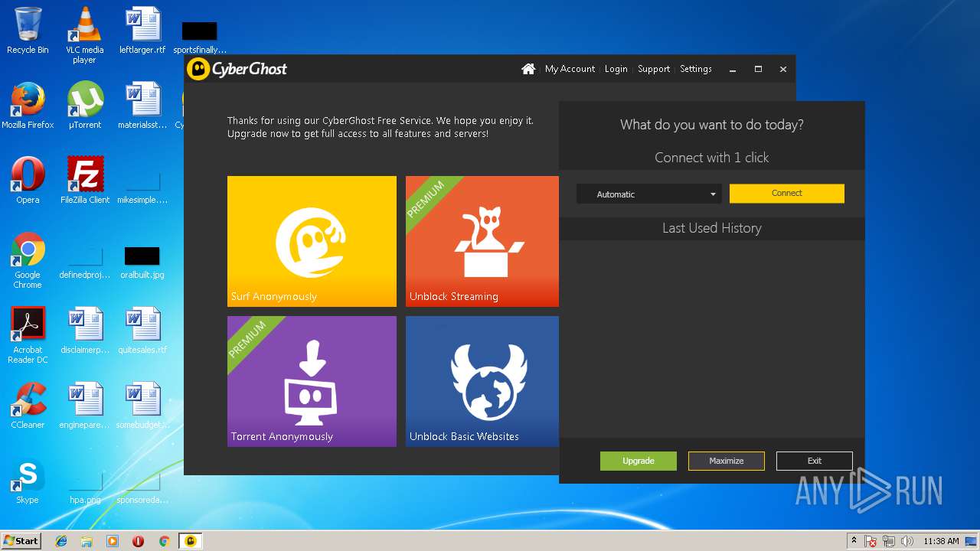Open the Unblock Streaming tile
The width and height of the screenshot is (980, 551).
482,241
